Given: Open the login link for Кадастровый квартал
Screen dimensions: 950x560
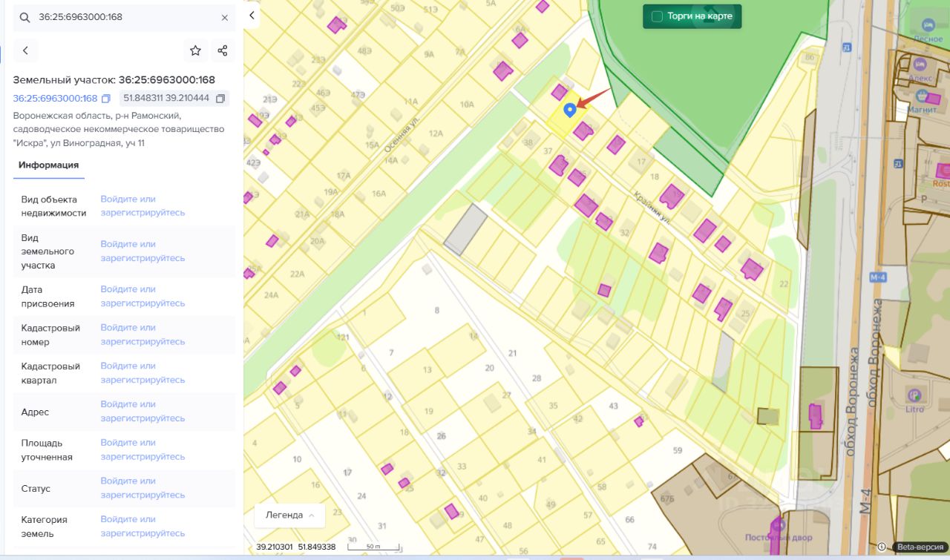Looking at the screenshot, I should point(142,373).
